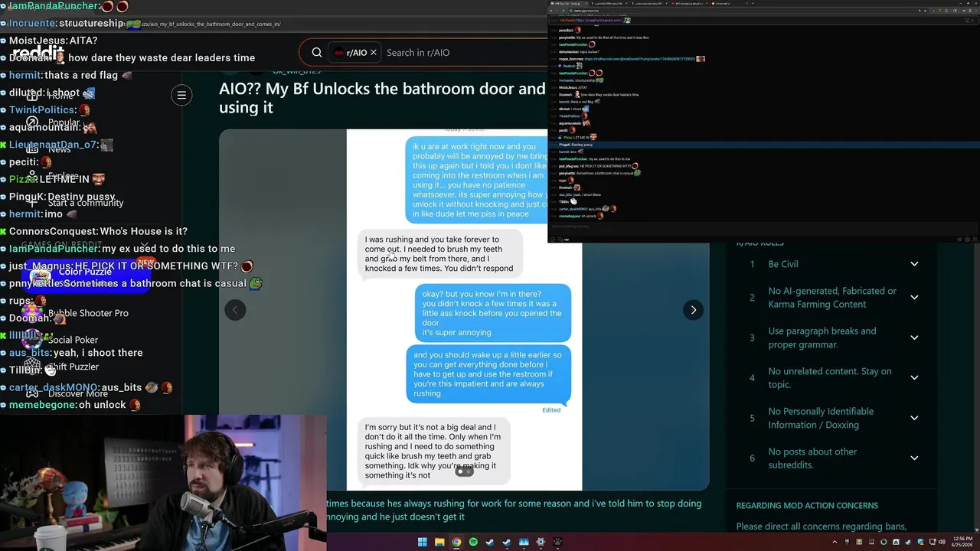Show next image in post gallery
The height and width of the screenshot is (551, 980).
pyautogui.click(x=693, y=310)
